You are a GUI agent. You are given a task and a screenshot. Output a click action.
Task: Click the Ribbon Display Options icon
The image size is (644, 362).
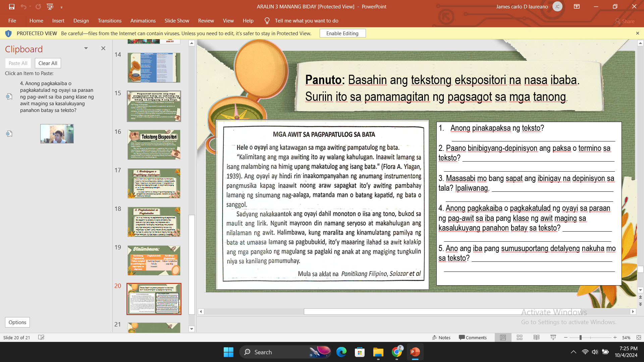tap(577, 6)
